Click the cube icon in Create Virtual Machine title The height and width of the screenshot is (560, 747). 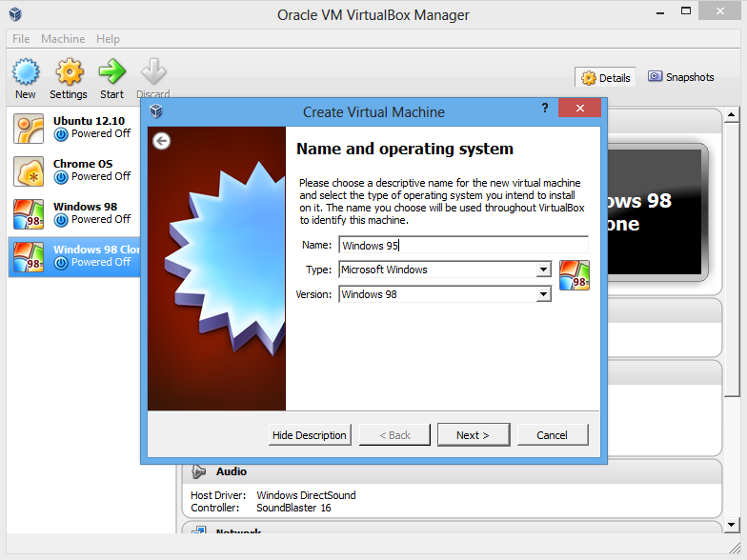[156, 111]
